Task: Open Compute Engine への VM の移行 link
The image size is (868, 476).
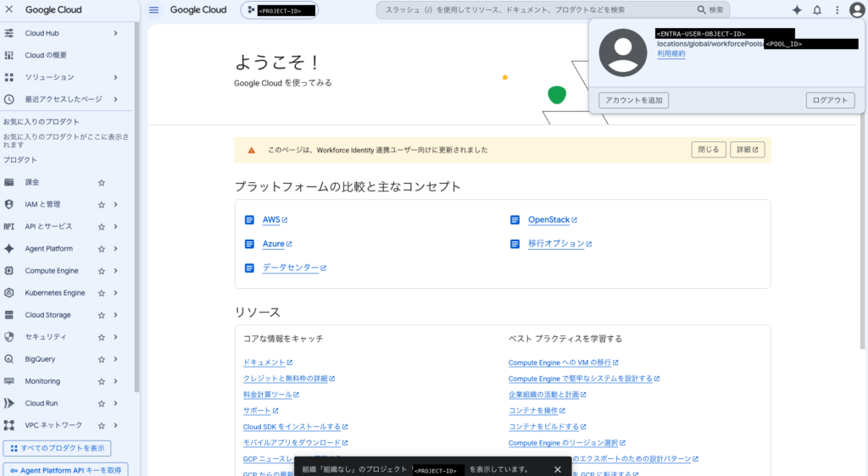Action: point(563,363)
